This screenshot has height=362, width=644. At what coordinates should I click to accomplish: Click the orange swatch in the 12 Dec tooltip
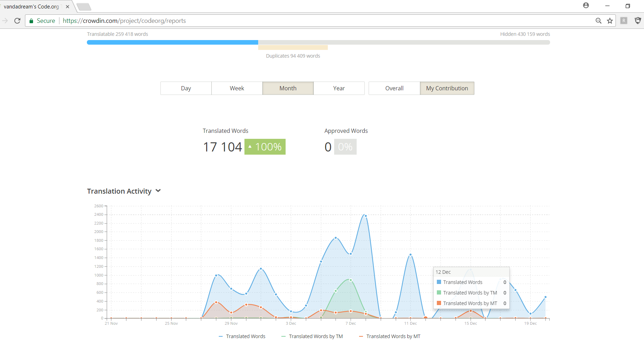pos(439,303)
